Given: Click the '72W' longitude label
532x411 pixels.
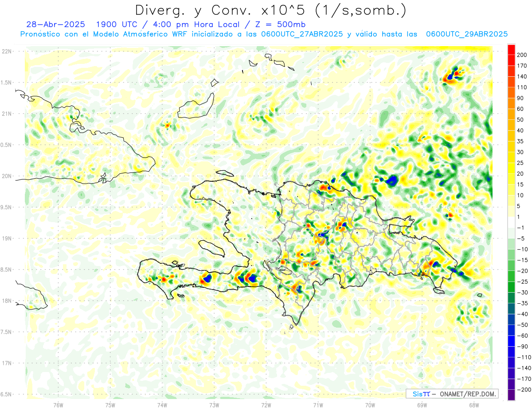Looking at the screenshot, I should point(266,405).
